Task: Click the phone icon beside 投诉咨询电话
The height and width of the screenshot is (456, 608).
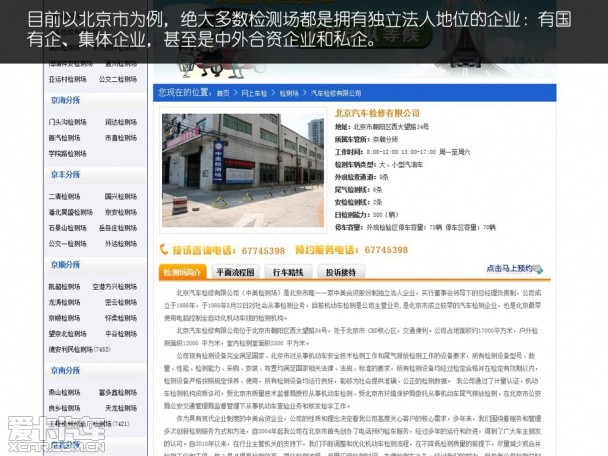Action: click(x=164, y=249)
